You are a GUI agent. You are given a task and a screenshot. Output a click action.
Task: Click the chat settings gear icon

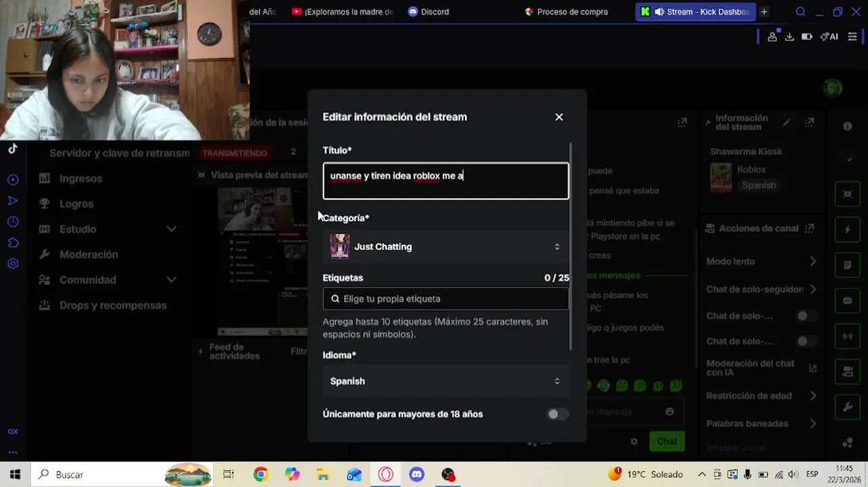[633, 441]
